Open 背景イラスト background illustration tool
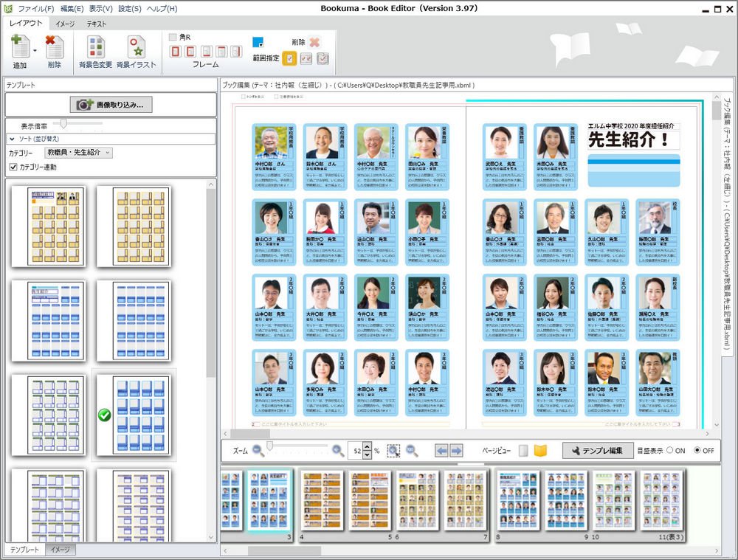The image size is (738, 560). coord(136,48)
